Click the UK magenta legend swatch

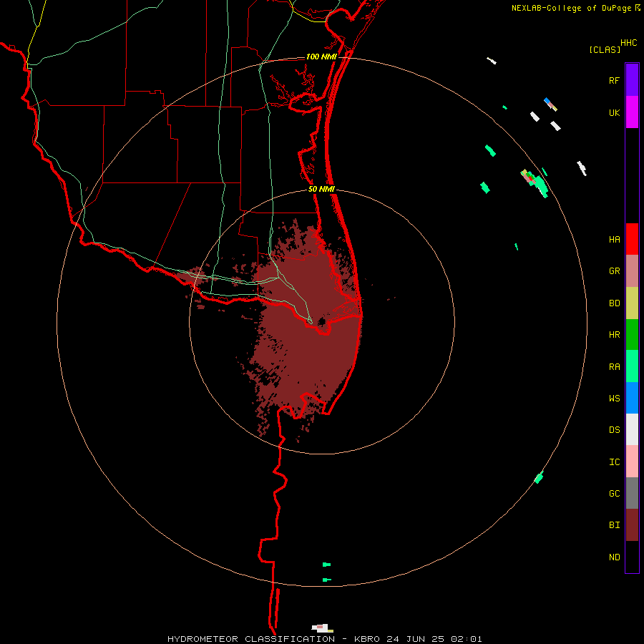pyautogui.click(x=632, y=112)
